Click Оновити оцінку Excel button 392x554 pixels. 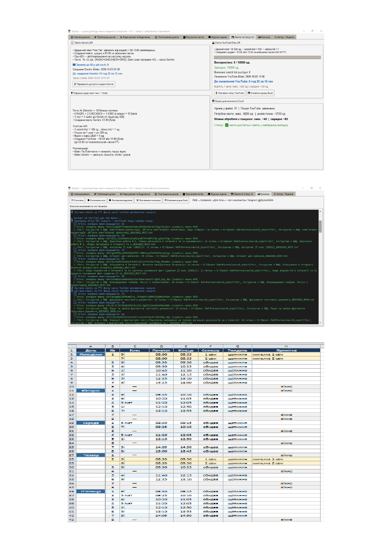tap(260, 93)
